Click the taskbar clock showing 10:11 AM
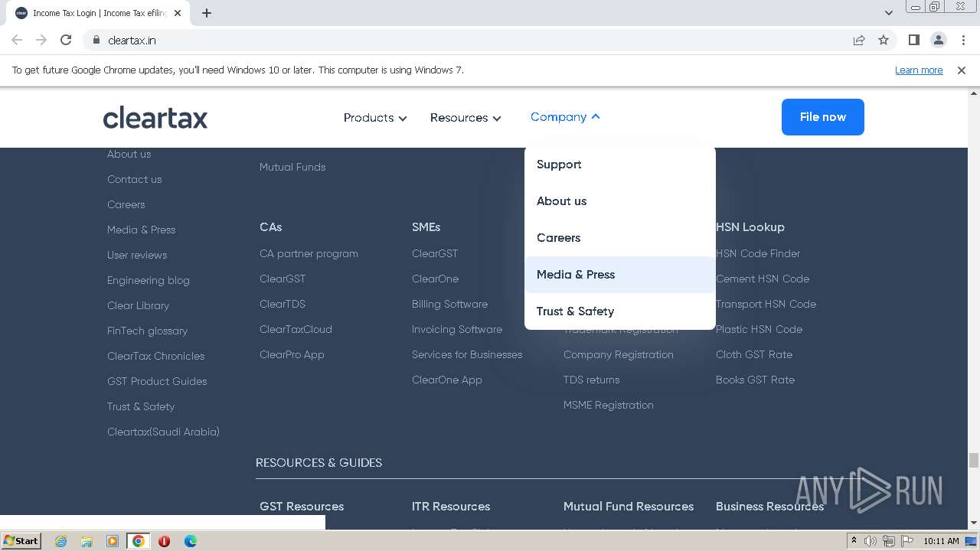 coord(941,541)
